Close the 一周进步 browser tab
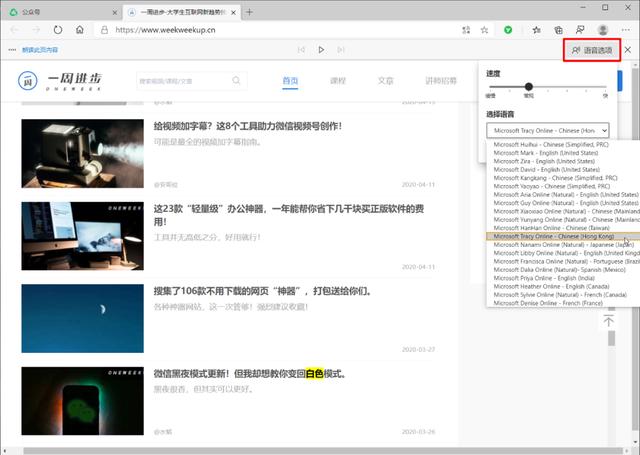This screenshot has height=455, width=640. 233,13
